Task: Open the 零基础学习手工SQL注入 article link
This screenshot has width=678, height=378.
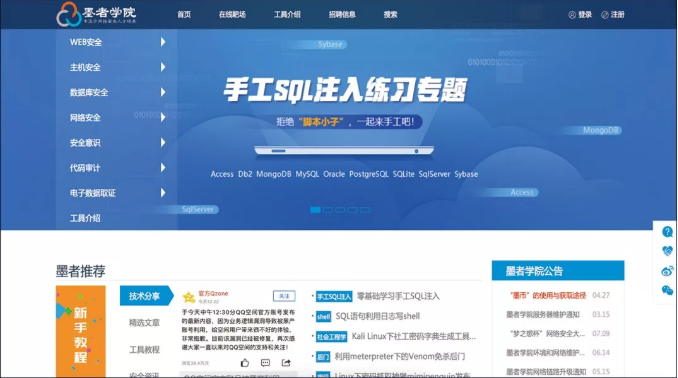Action: coord(398,296)
